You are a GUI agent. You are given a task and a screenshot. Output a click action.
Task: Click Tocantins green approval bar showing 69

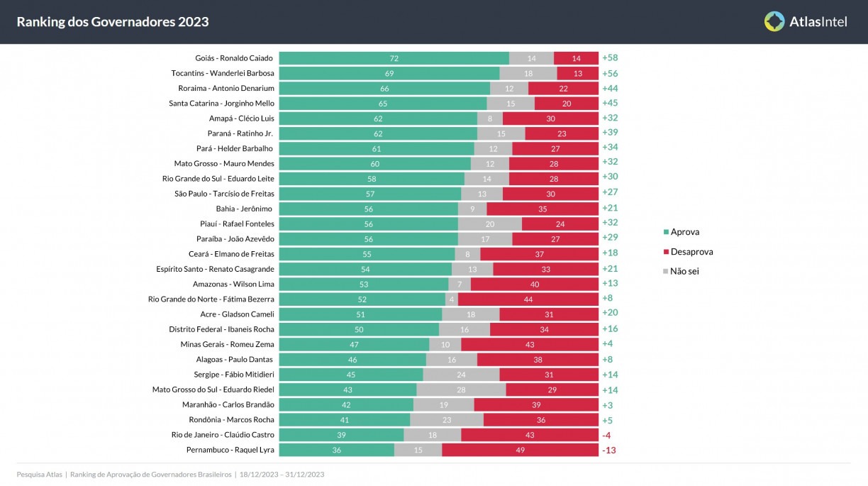pos(389,73)
